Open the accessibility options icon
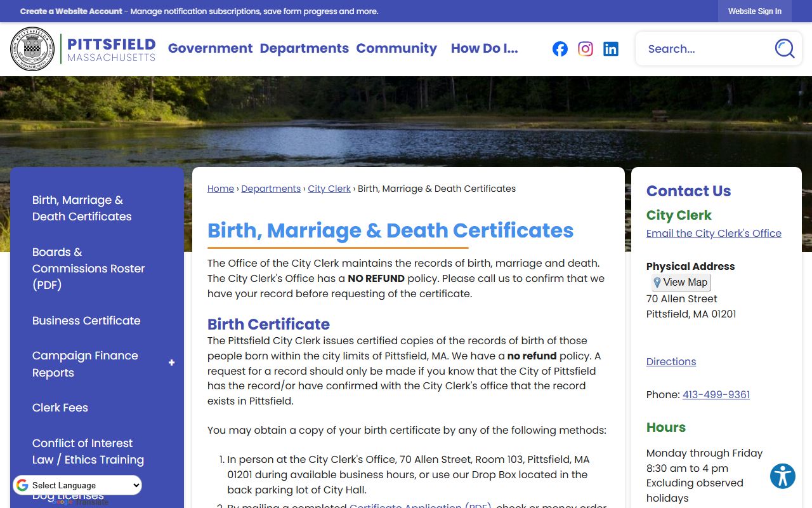The image size is (812, 508). click(x=782, y=476)
